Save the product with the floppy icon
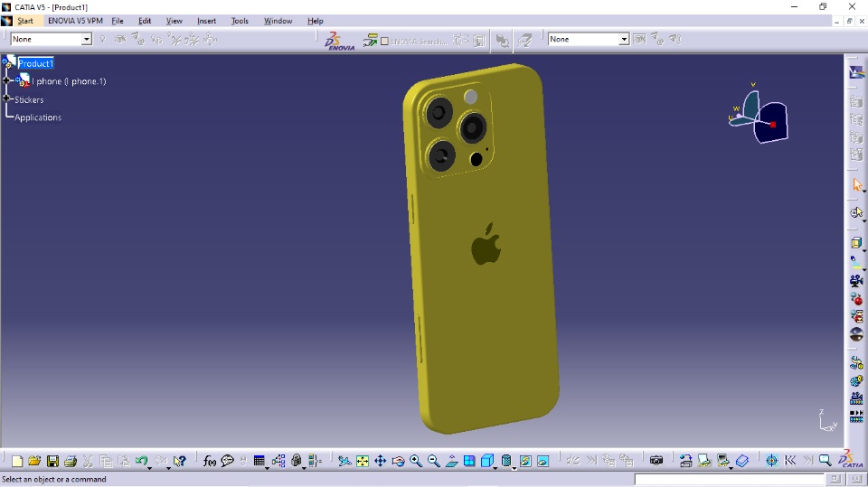868x487 pixels. 52,461
